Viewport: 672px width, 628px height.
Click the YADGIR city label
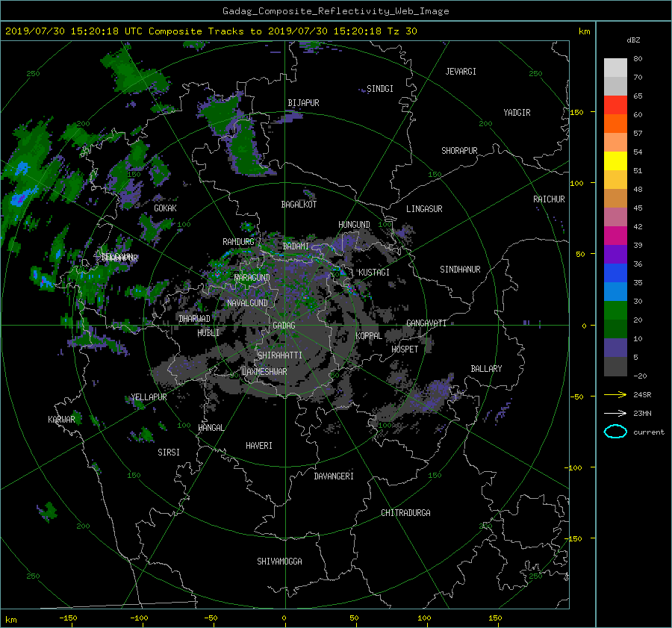tap(517, 113)
